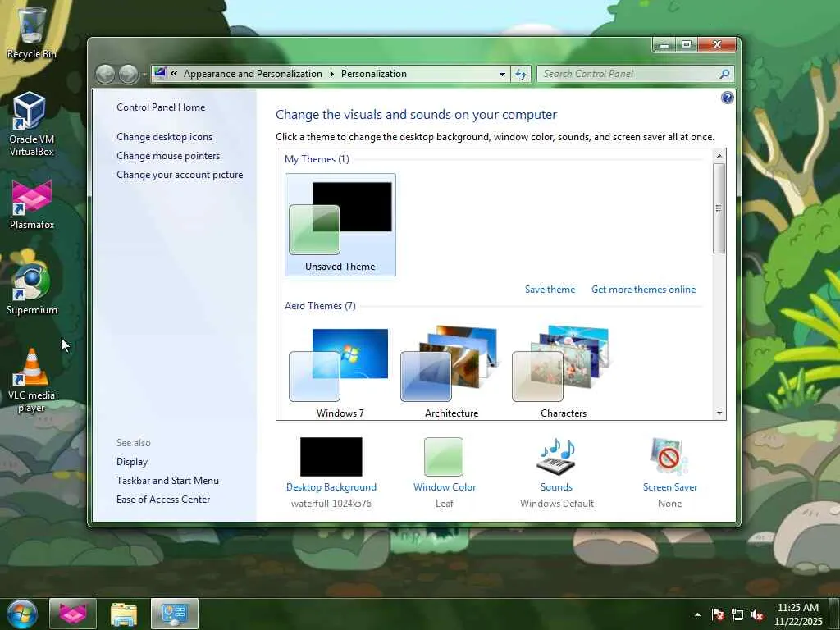Screen dimensions: 840x630
Task: Select the Unsaved Theme thumbnail
Action: tap(340, 225)
